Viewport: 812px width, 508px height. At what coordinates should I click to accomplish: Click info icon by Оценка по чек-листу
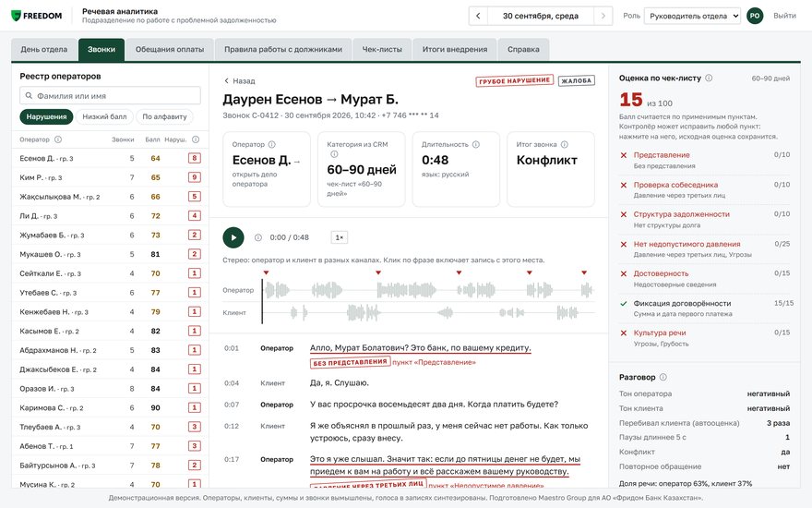click(x=709, y=78)
